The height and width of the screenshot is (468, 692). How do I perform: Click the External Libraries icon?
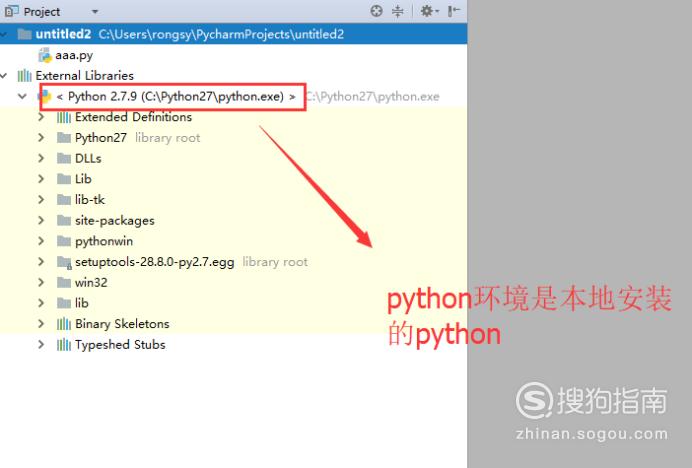(x=25, y=75)
